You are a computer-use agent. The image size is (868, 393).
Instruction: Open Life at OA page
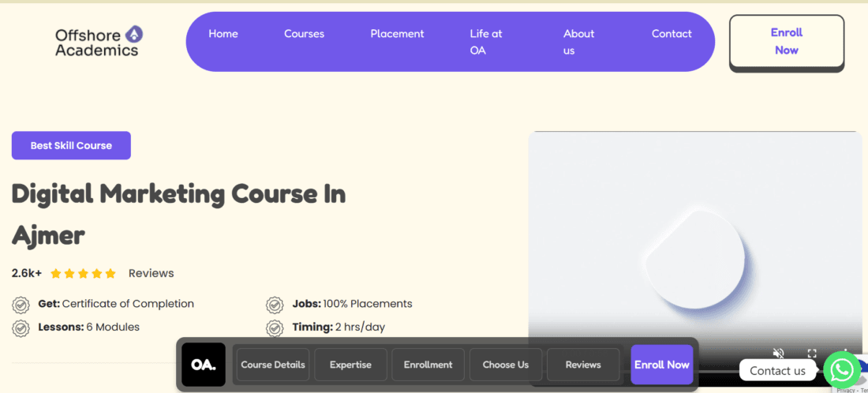click(x=485, y=42)
